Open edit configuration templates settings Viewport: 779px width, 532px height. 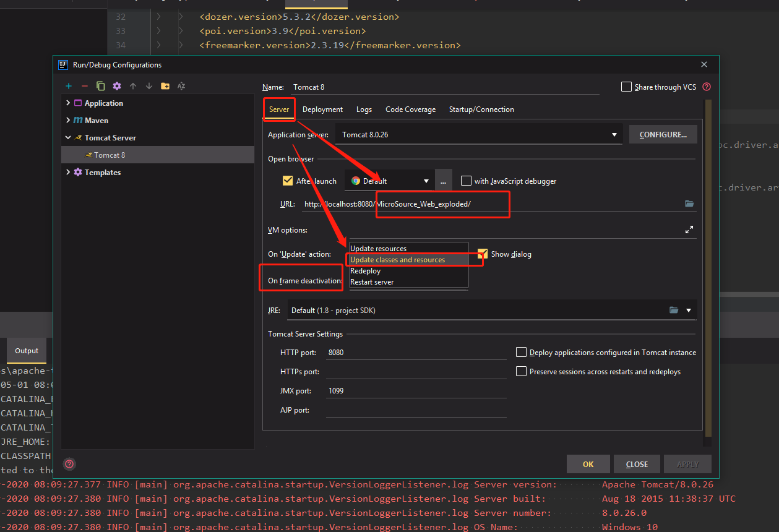click(x=116, y=86)
